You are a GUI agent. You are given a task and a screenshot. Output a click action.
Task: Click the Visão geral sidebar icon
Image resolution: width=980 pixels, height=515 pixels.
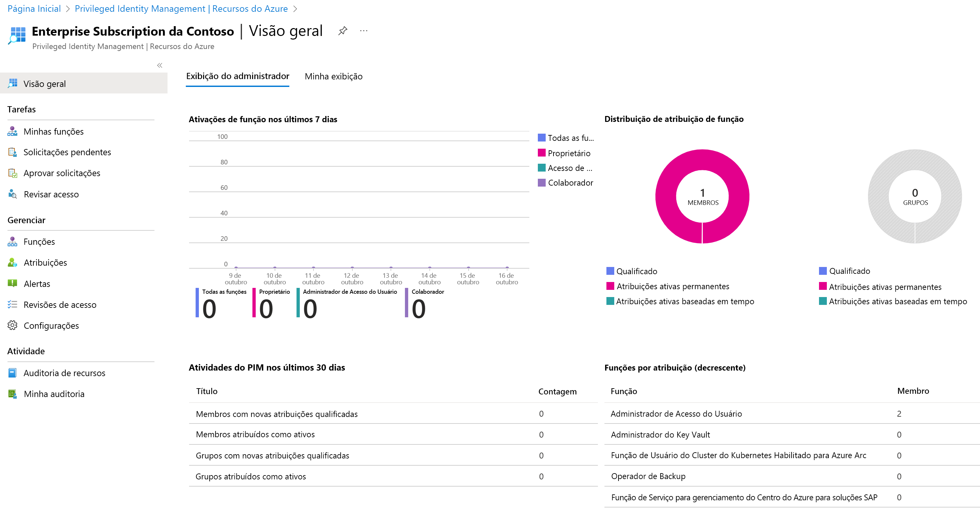tap(12, 83)
